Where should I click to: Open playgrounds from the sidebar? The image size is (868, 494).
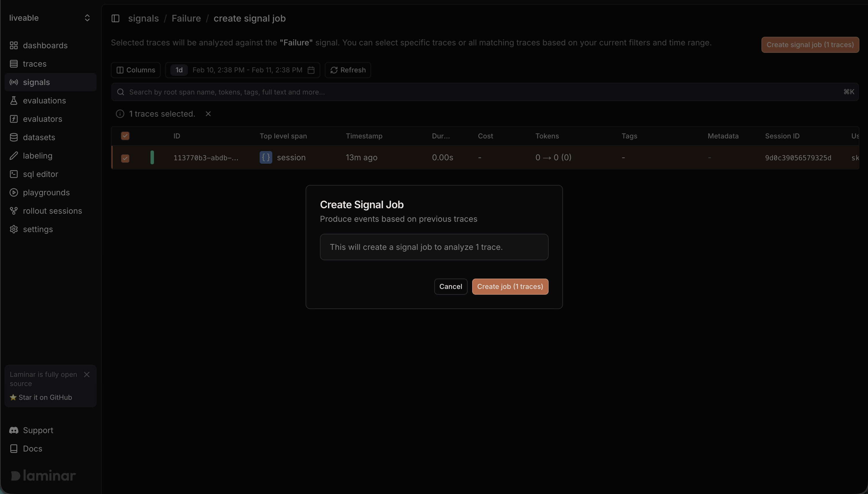[x=47, y=192]
